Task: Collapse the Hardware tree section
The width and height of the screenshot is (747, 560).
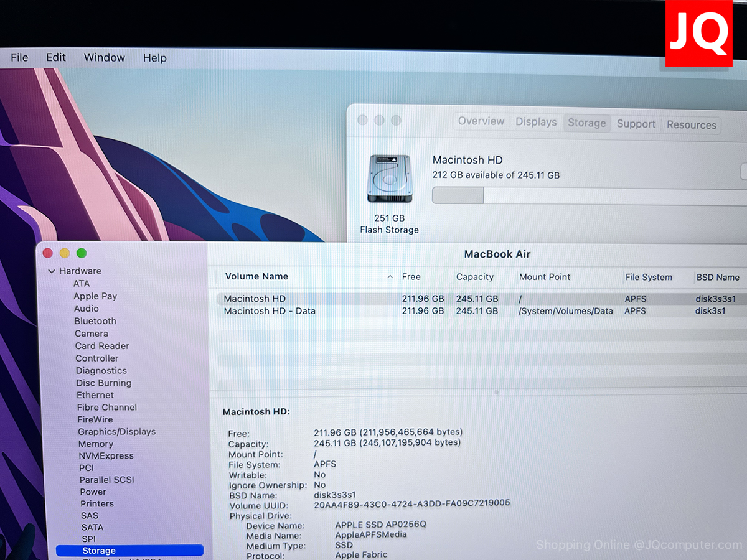Action: click(51, 271)
